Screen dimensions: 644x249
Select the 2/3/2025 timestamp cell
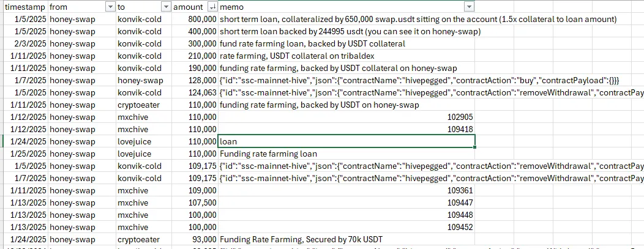coord(25,43)
